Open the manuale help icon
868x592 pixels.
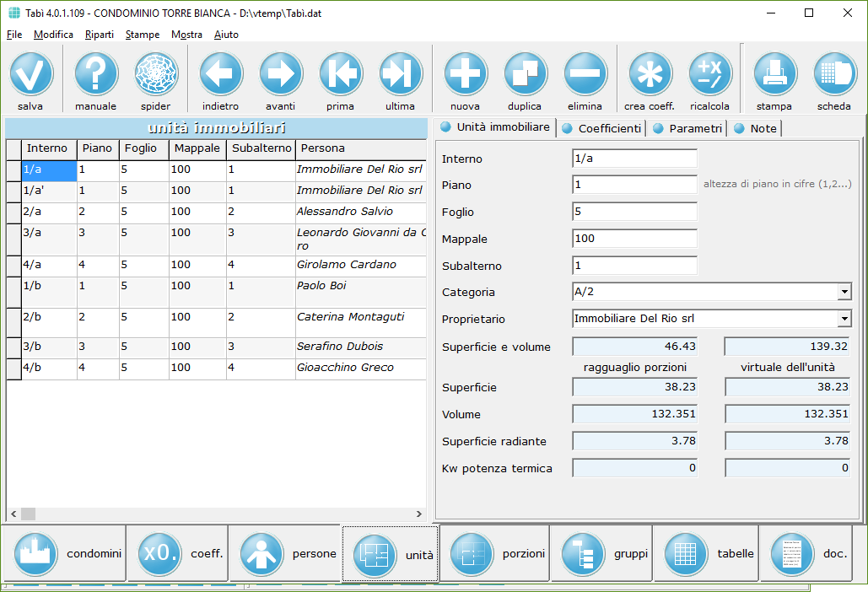point(96,74)
